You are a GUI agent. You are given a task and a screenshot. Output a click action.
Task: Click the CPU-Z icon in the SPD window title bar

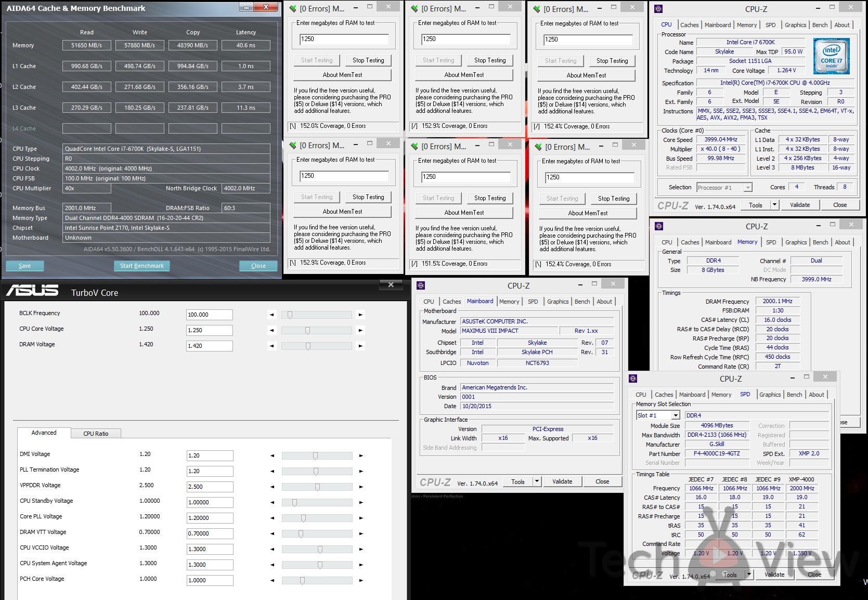pos(633,379)
